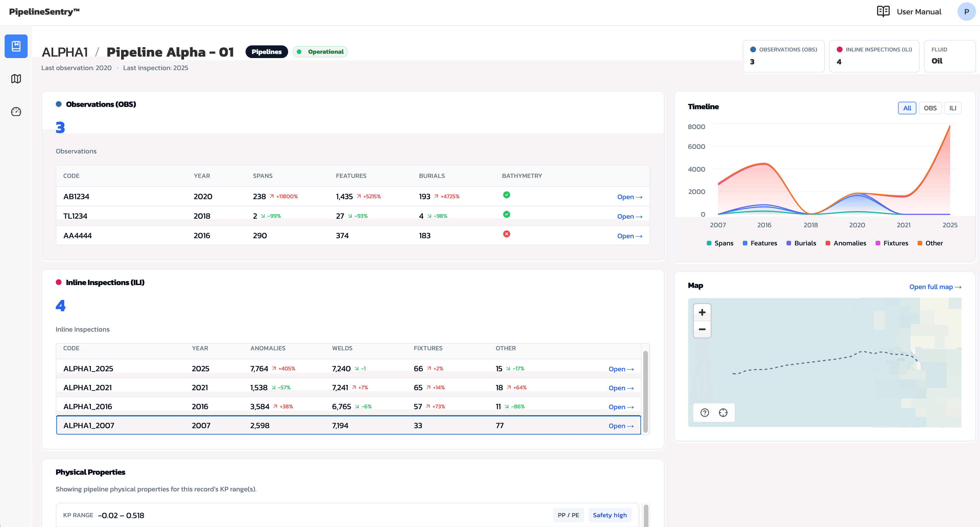Viewport: 980px width, 527px height.
Task: Click the profile avatar P
Action: 967,11
